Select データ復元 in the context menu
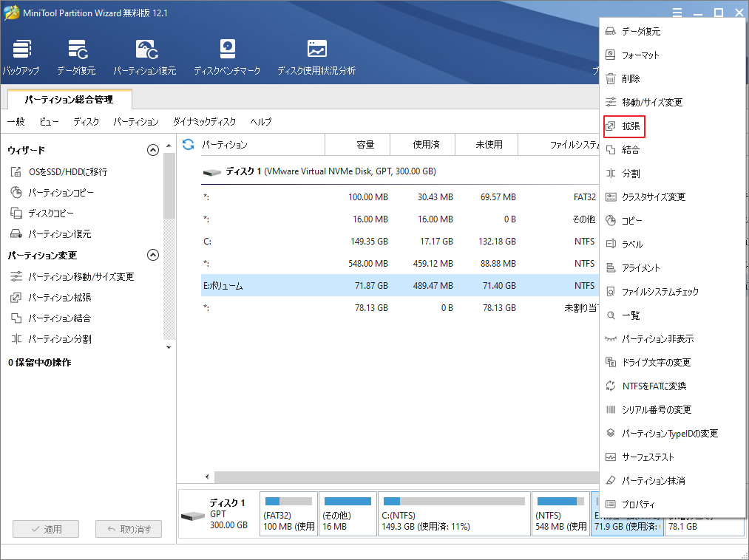The width and height of the screenshot is (749, 560). [x=672, y=32]
